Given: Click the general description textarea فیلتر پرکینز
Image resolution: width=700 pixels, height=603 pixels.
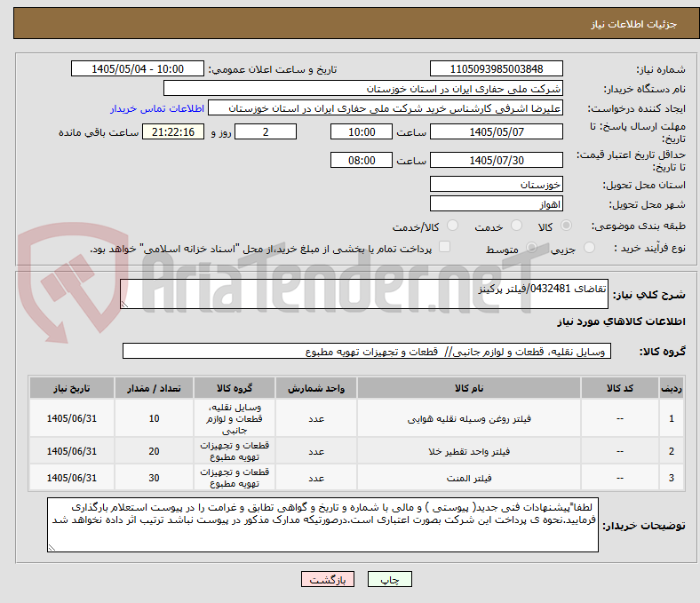Looking at the screenshot, I should (x=364, y=294).
